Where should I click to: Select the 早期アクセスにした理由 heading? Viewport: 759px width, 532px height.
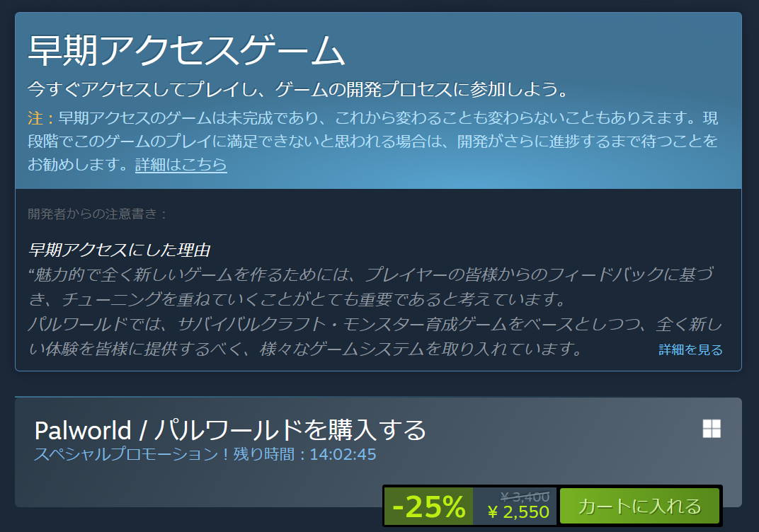[x=119, y=250]
